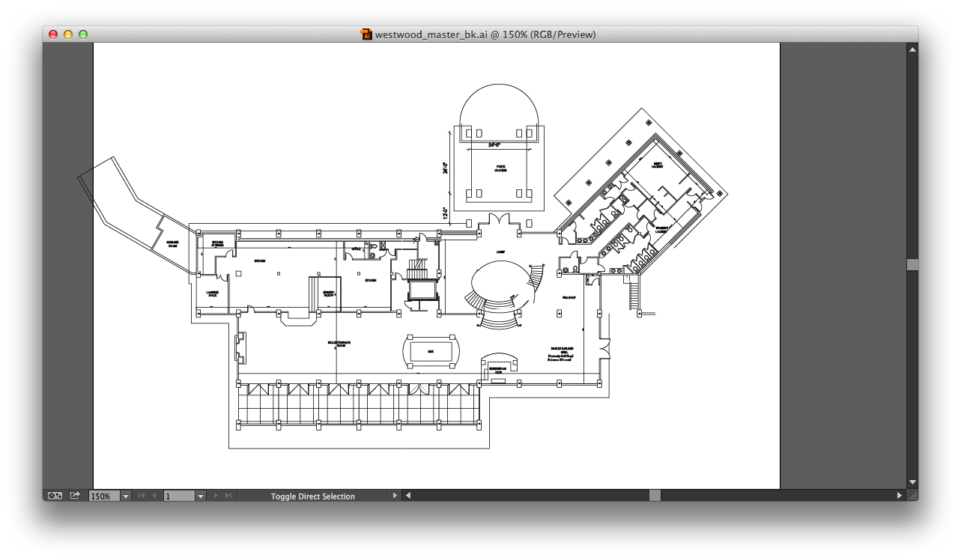The image size is (961, 560).
Task: Click the vertical scrollbar up arrow
Action: point(912,49)
